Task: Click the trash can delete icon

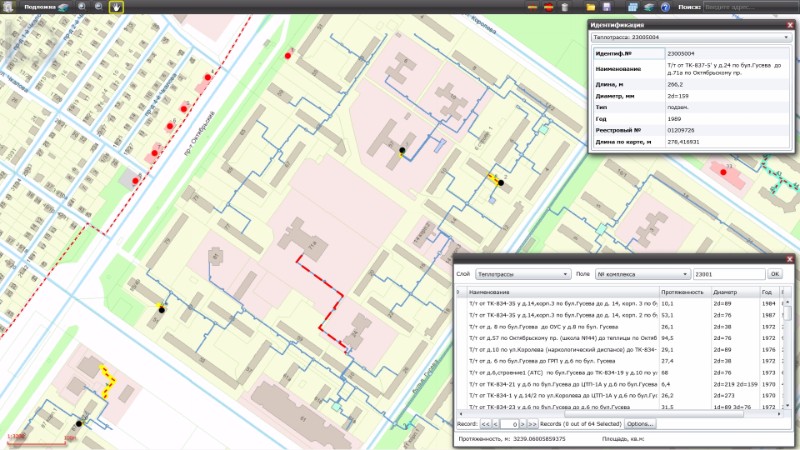Action: (565, 7)
